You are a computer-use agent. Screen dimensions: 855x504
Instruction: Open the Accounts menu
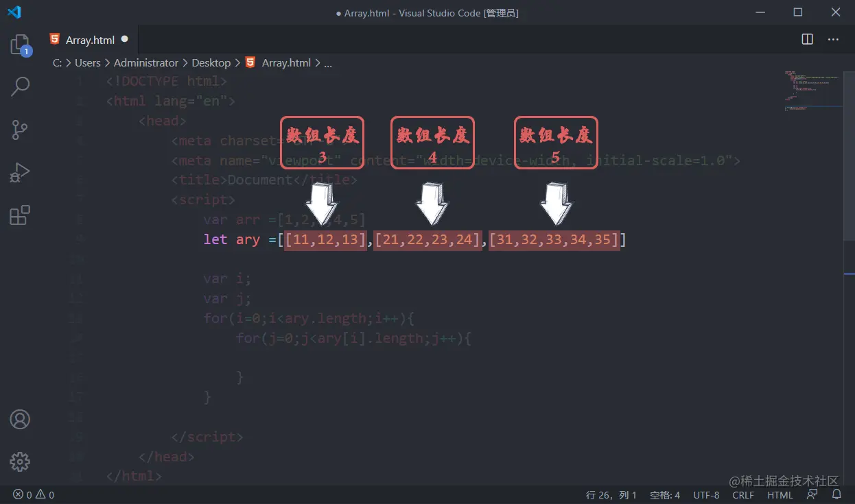click(20, 419)
